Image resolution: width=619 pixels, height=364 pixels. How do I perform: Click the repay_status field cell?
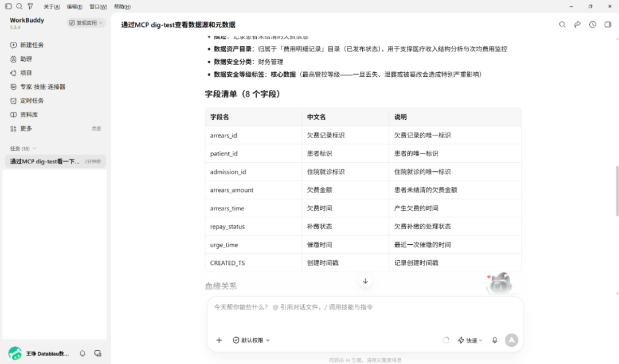253,226
